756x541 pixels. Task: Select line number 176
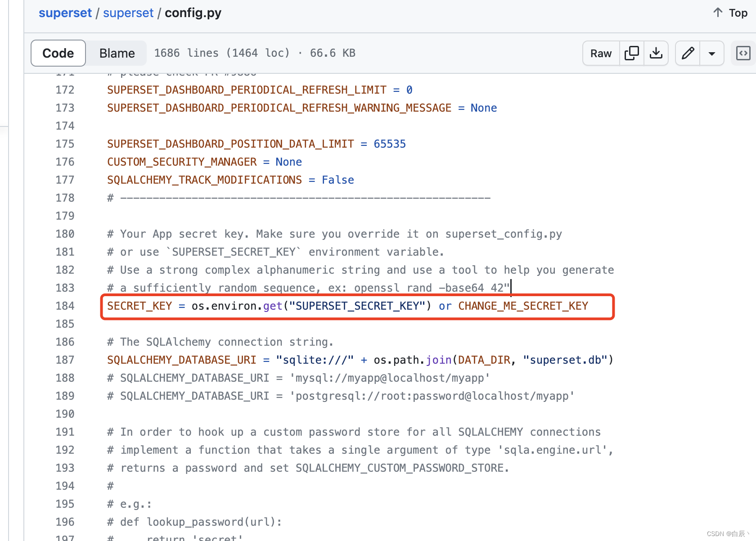click(65, 162)
